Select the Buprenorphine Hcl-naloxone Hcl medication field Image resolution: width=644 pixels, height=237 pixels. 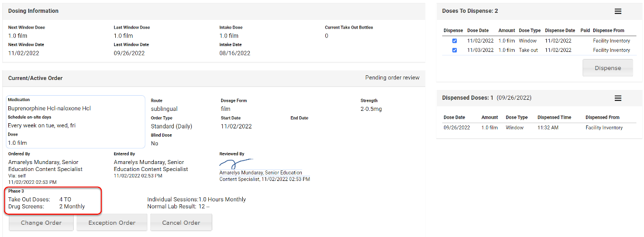tap(49, 108)
